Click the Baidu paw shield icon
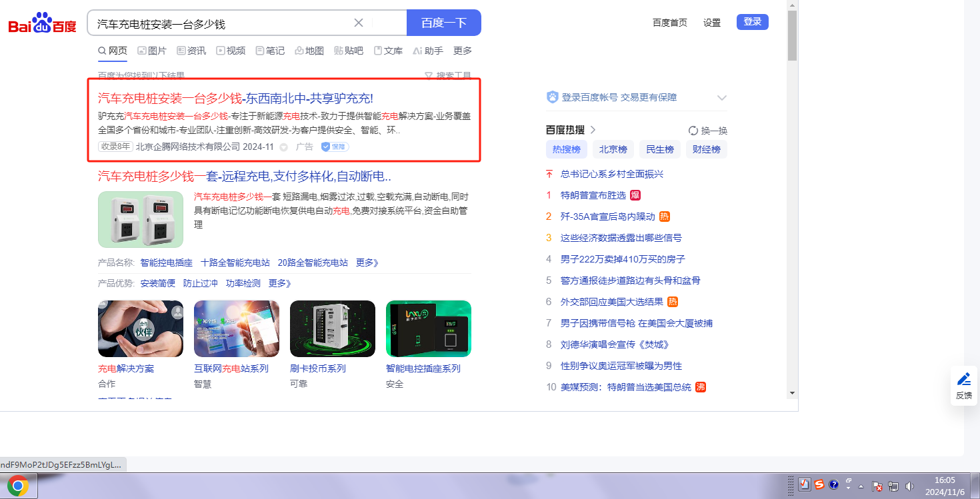 point(552,97)
